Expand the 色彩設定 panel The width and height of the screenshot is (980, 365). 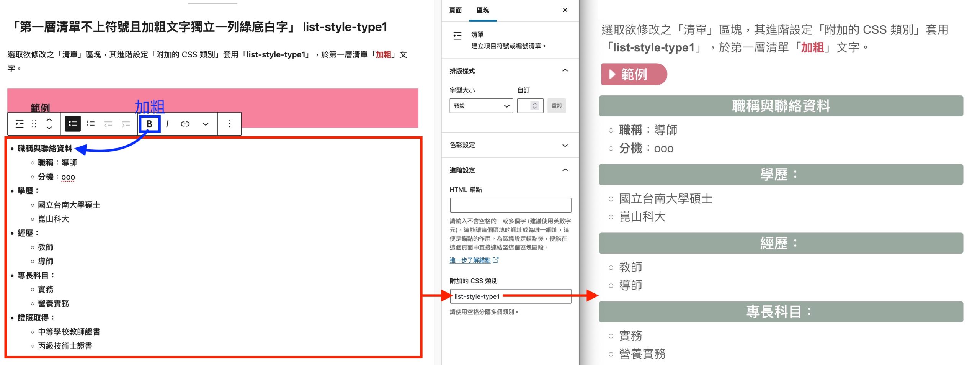(509, 145)
